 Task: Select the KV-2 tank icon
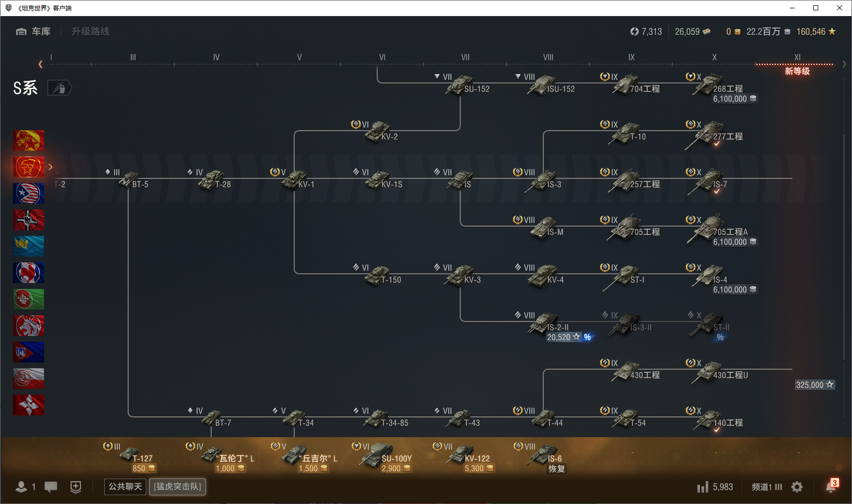pos(377,133)
